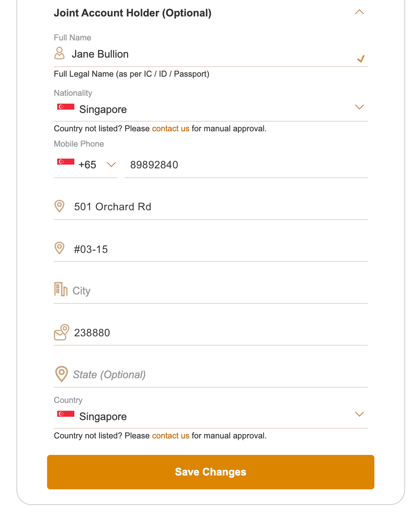Viewport: 420px width, 514px height.
Task: Click the Jane Bullion name field
Action: [x=209, y=55]
